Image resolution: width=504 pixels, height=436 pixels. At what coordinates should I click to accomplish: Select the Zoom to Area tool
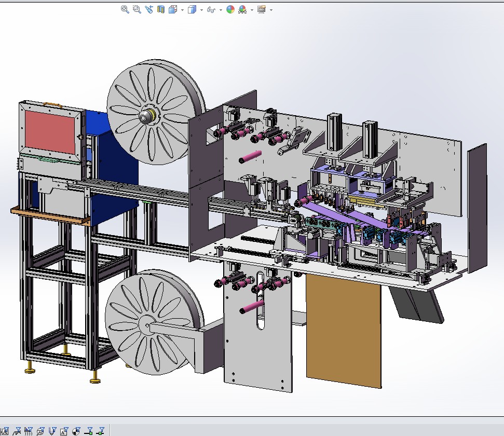[137, 9]
